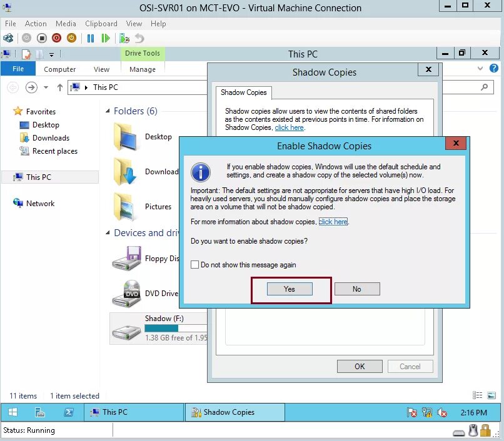
Task: Click the Up one level arrow
Action: pos(60,87)
